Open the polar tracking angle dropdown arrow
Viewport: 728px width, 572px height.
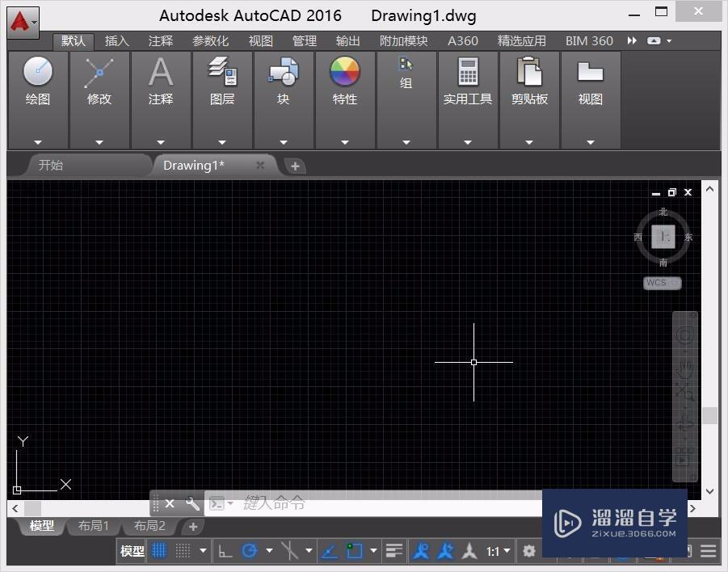coord(269,551)
